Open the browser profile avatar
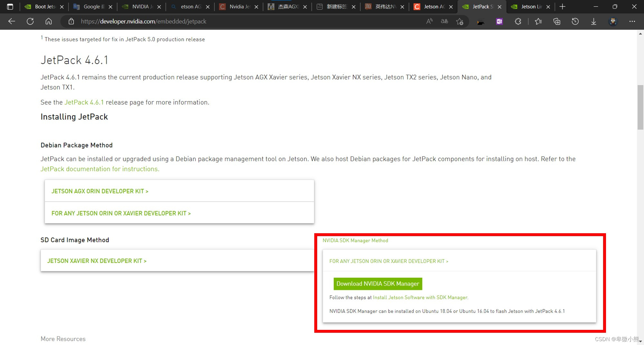This screenshot has height=345, width=644. coord(613,22)
